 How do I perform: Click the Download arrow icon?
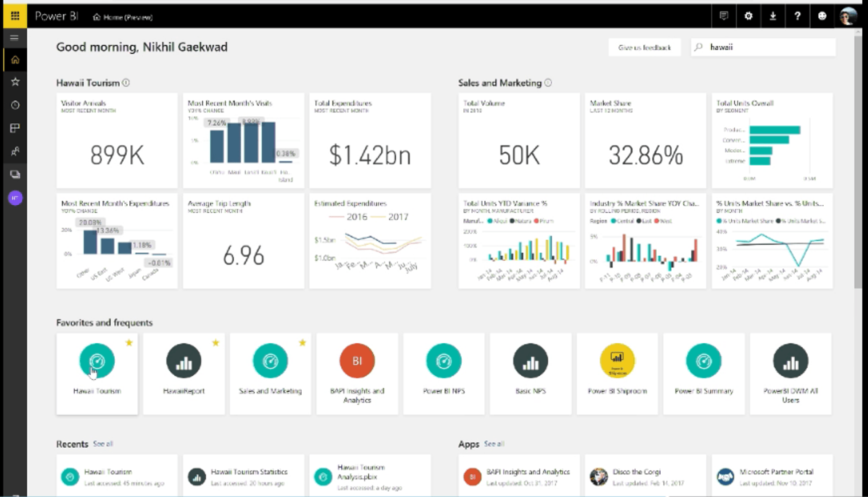pos(773,16)
